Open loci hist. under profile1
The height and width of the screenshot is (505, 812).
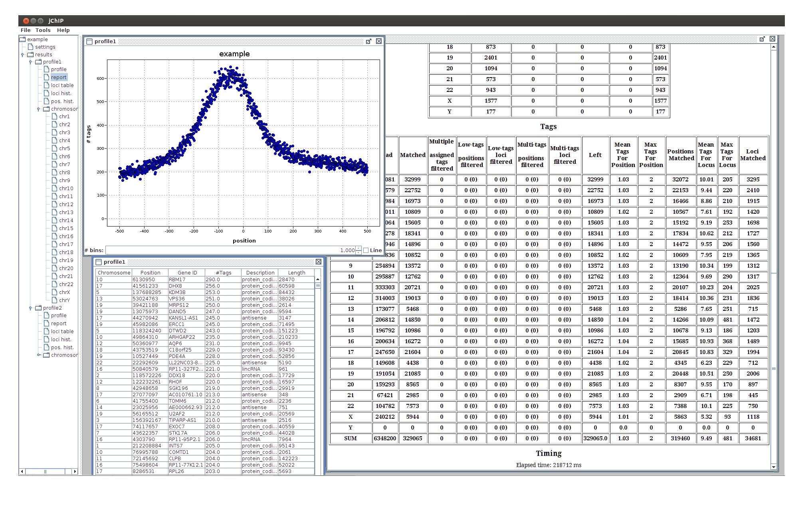[61, 93]
